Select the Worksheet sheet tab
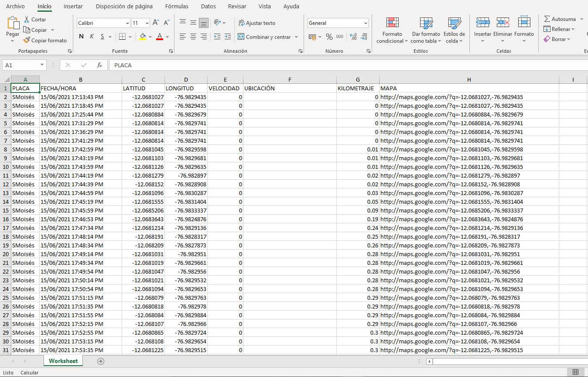 [63, 361]
